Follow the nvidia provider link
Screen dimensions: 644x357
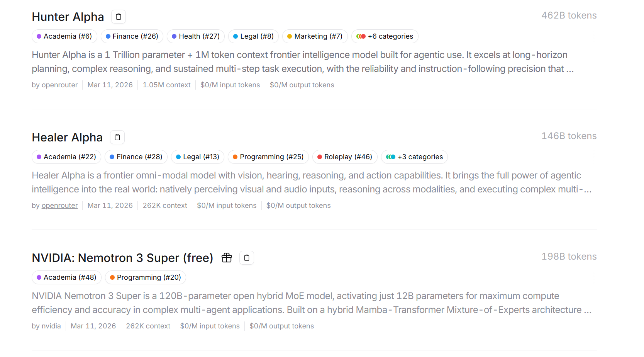pos(51,326)
